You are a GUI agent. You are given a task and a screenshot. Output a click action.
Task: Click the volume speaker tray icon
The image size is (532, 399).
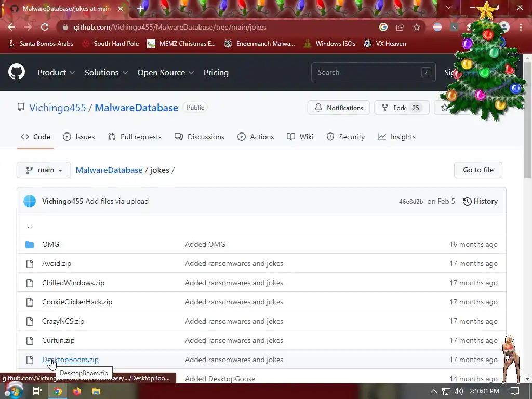point(458,391)
